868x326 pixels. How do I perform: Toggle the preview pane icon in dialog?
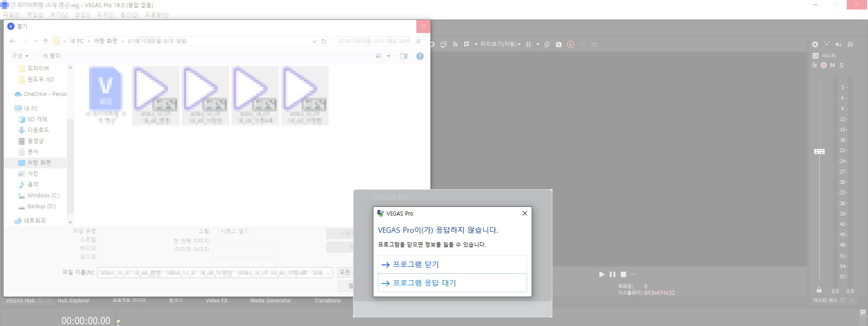coord(404,56)
